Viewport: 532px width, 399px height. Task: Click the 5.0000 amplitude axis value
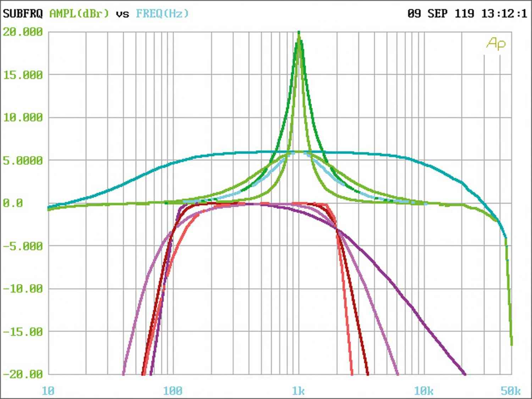click(x=23, y=160)
